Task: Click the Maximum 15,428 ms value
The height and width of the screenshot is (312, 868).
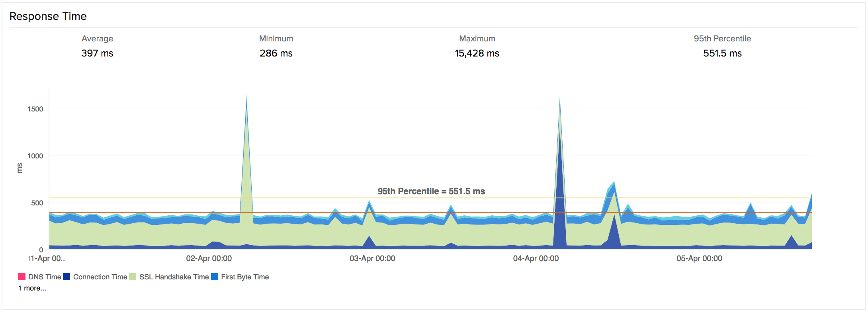Action: (477, 53)
